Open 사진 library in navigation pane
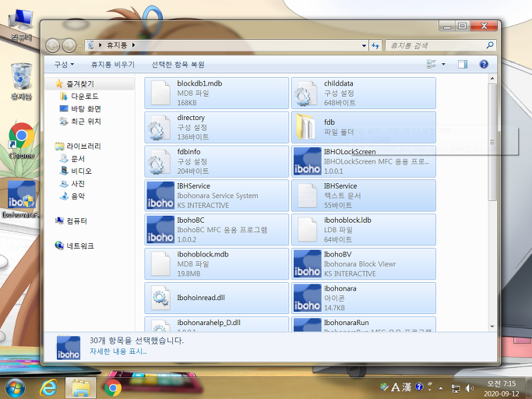Image resolution: width=532 pixels, height=399 pixels. click(x=78, y=183)
